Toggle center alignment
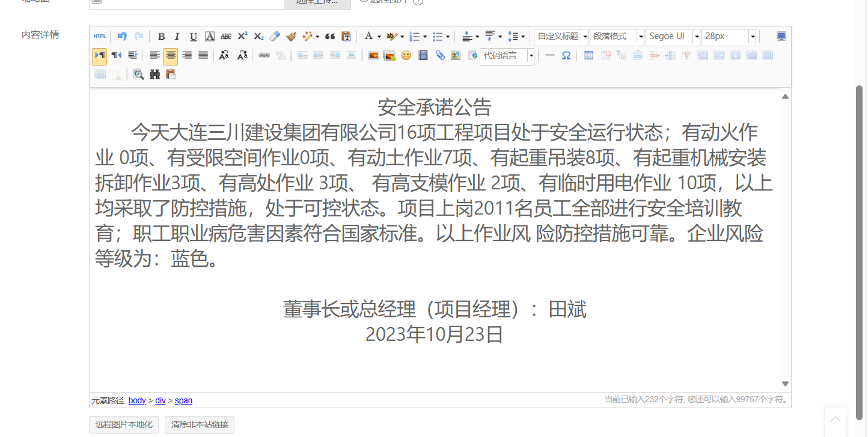The width and height of the screenshot is (868, 437). tap(170, 57)
